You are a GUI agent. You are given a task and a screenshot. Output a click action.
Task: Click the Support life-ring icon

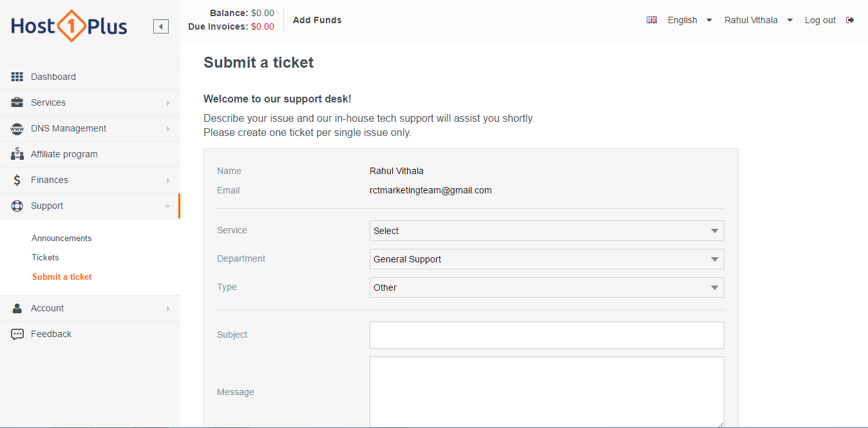17,205
